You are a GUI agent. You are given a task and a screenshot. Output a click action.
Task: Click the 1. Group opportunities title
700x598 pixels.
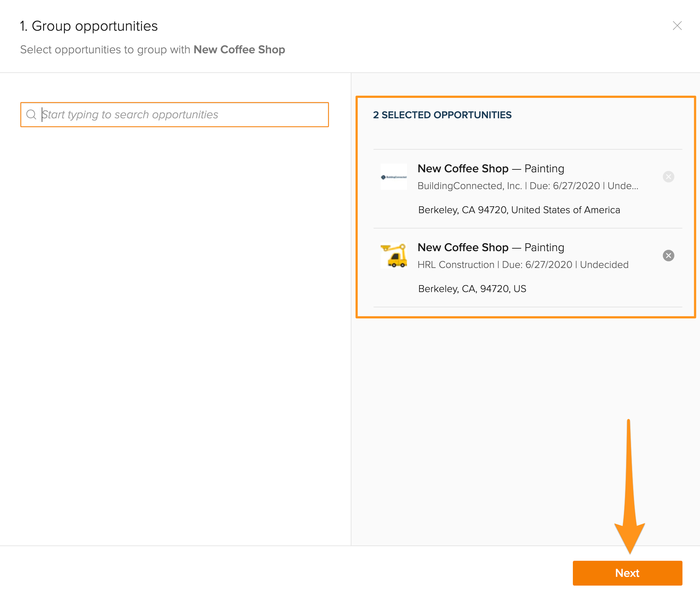89,26
